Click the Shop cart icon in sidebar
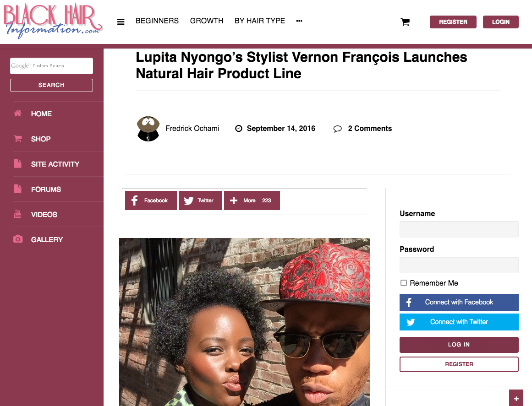Screen dimensions: 532x406 click(18, 139)
